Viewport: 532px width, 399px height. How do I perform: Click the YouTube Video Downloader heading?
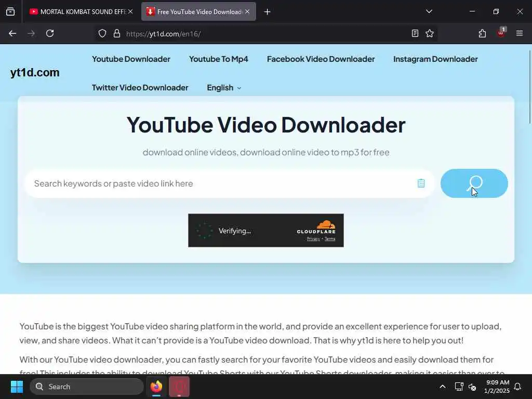click(266, 125)
